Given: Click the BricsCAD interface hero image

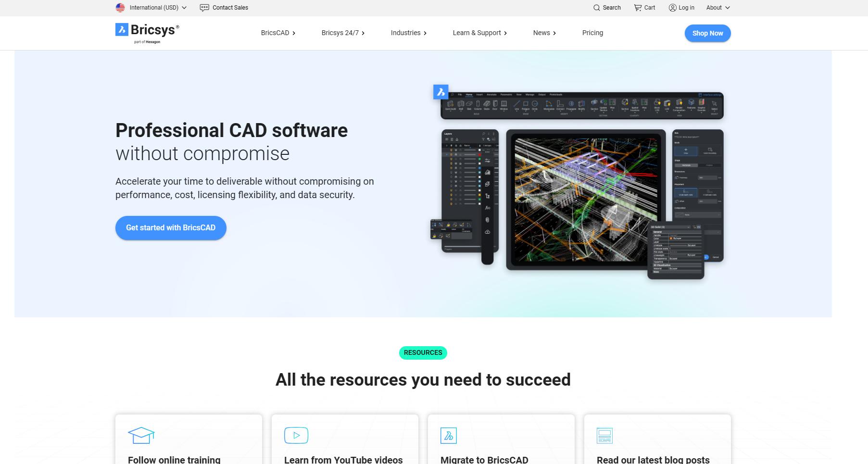Looking at the screenshot, I should [577, 182].
